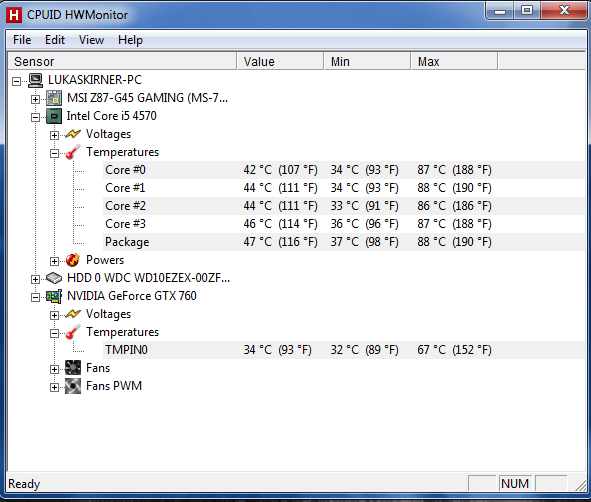Select the Core #0 temperature row
The image size is (591, 502).
(x=344, y=170)
